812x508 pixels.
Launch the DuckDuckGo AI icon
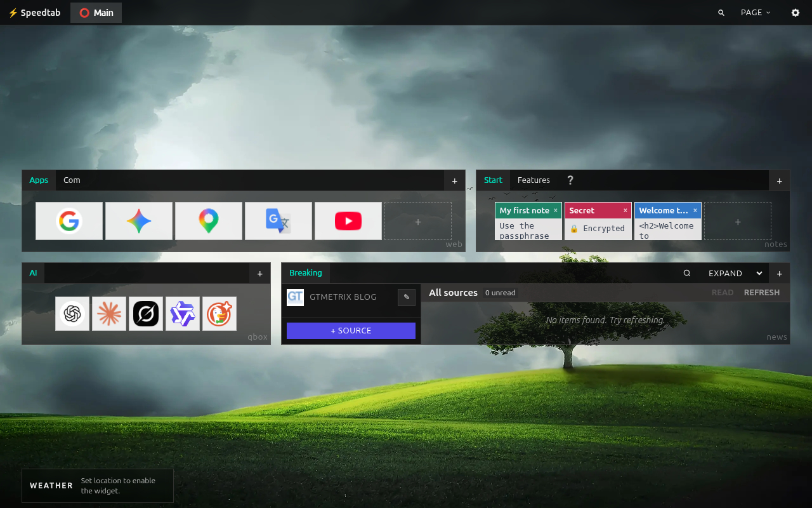tap(219, 314)
